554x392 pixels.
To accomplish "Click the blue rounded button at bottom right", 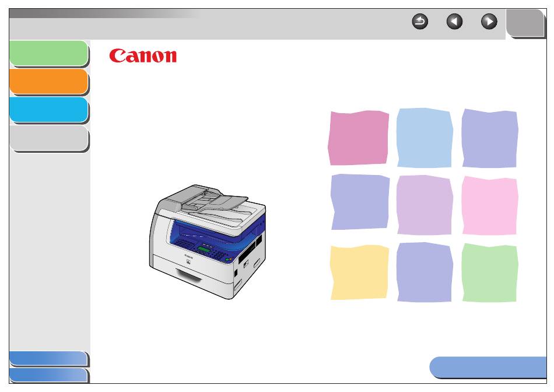I will [488, 367].
